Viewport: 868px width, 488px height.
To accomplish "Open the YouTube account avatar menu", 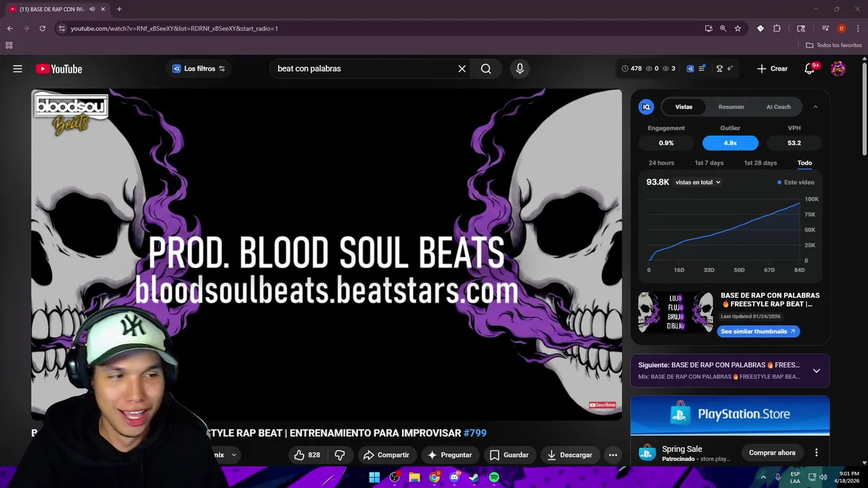I will 838,68.
